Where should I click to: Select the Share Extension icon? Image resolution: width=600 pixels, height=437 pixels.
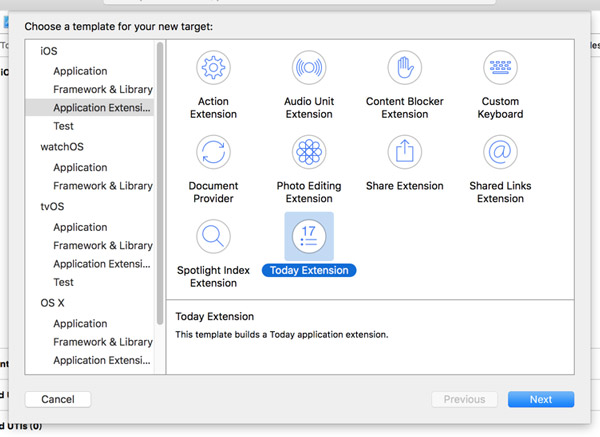tap(404, 153)
